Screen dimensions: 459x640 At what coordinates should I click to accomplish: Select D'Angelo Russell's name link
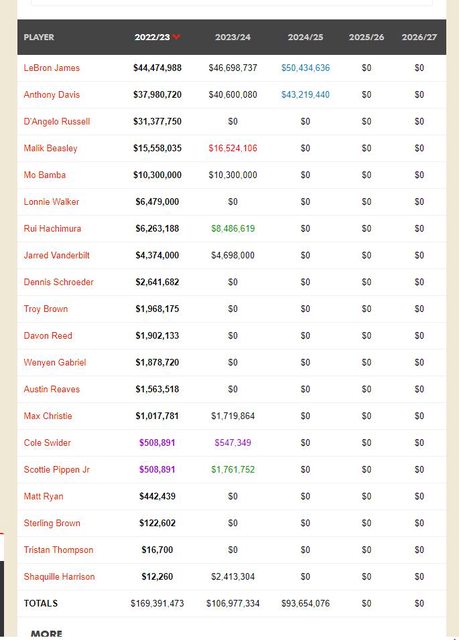pos(57,121)
